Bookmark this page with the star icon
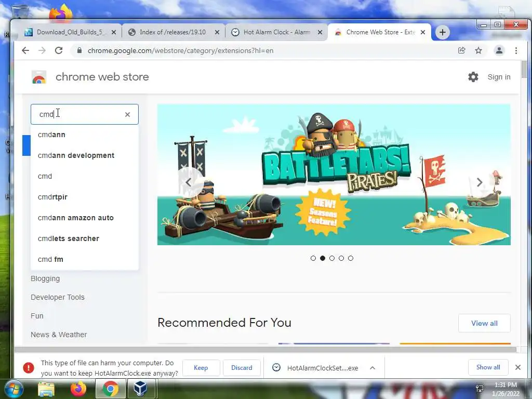This screenshot has width=532, height=399. [478, 50]
